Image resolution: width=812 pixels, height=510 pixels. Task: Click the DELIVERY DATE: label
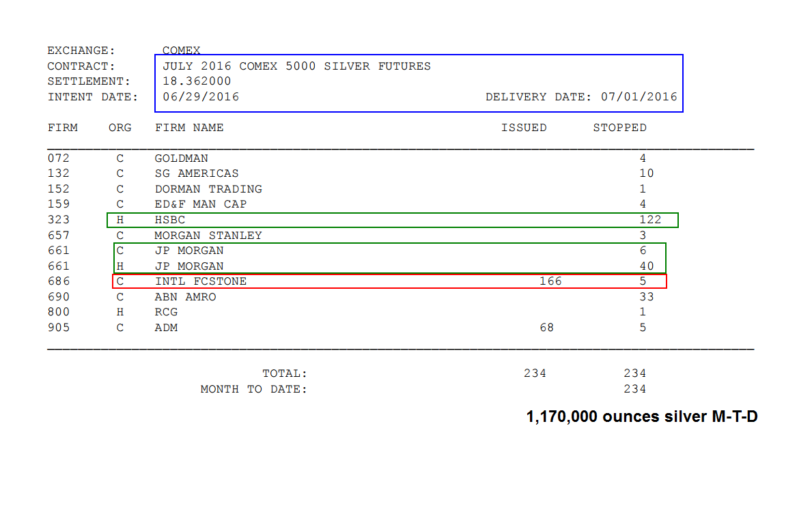[539, 97]
